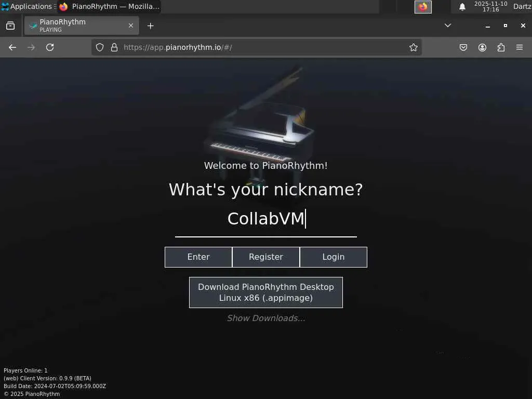Click the Build Date 2024-07-02 text
Viewport: 532px width, 399px height.
pos(55,386)
